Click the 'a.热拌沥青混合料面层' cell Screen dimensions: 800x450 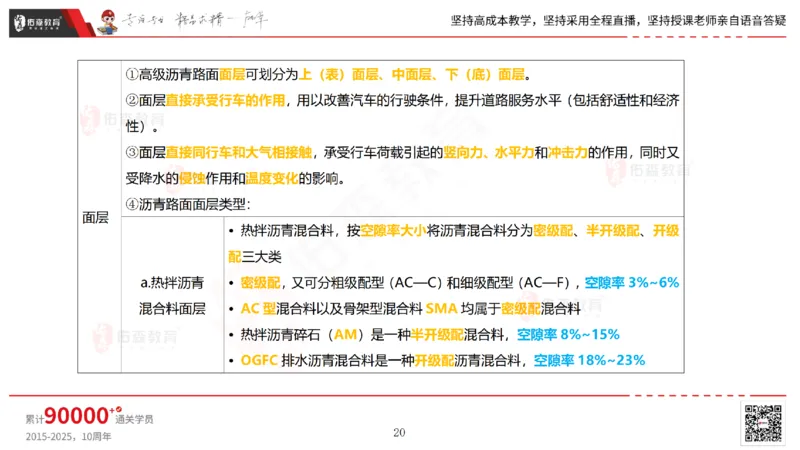click(172, 295)
